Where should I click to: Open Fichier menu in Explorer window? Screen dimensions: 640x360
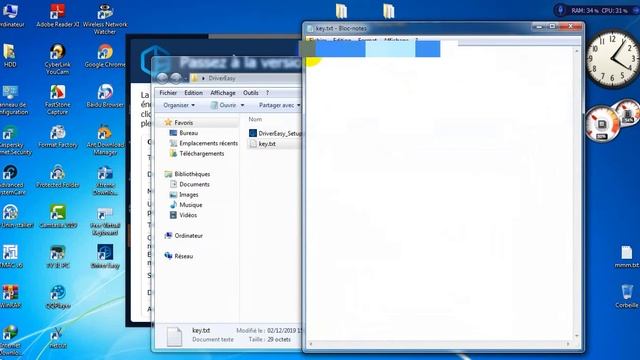(168, 93)
